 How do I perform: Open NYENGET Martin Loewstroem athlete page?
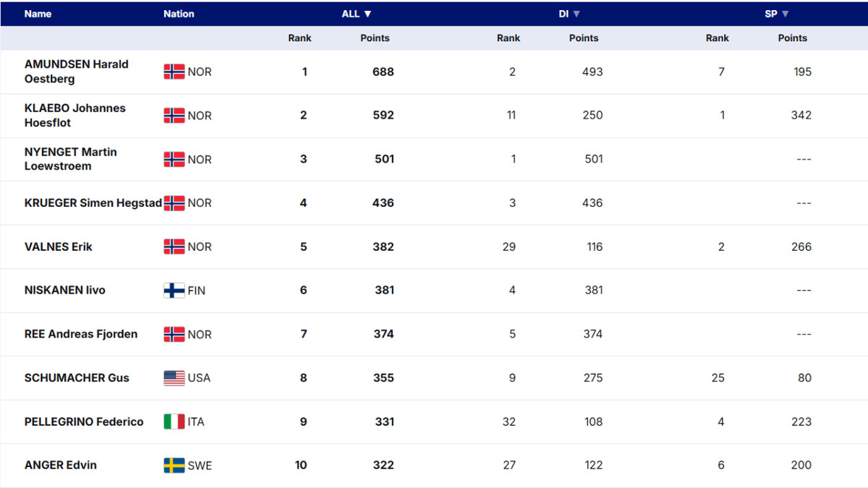70,158
